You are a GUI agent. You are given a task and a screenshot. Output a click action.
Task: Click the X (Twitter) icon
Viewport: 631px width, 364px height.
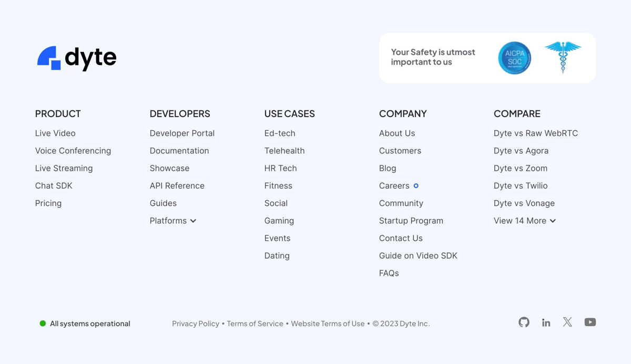(x=568, y=322)
